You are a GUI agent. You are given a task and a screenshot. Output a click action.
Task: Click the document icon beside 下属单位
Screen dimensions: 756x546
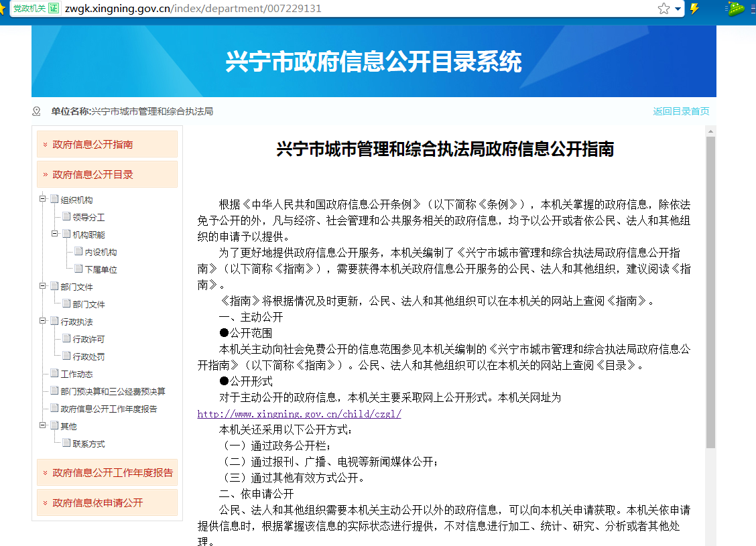78,269
